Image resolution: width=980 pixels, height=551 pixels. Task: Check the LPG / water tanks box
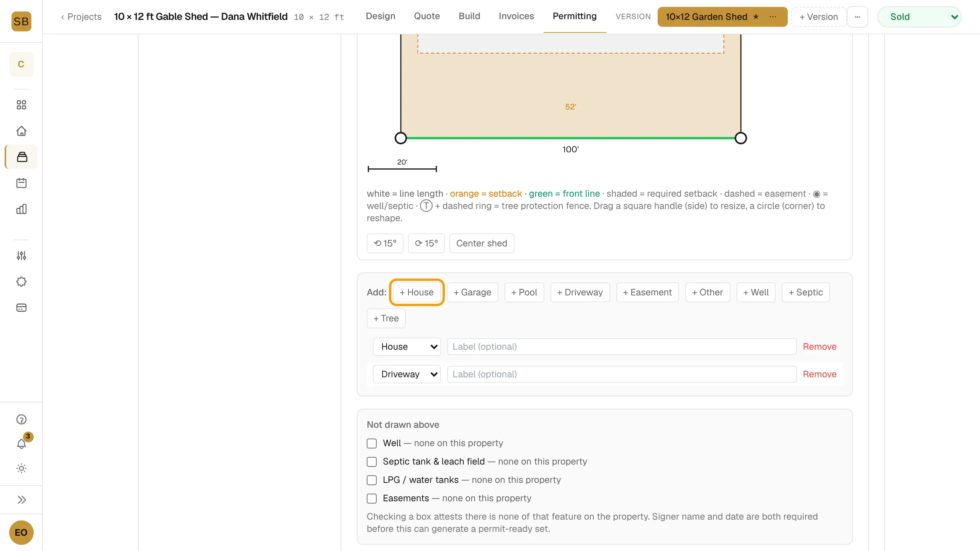tap(372, 480)
